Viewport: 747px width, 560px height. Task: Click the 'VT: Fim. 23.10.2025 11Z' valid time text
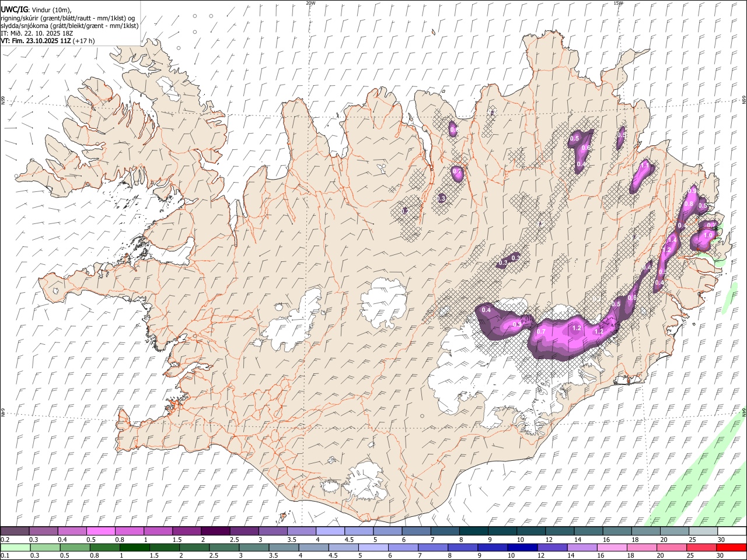coord(36,41)
